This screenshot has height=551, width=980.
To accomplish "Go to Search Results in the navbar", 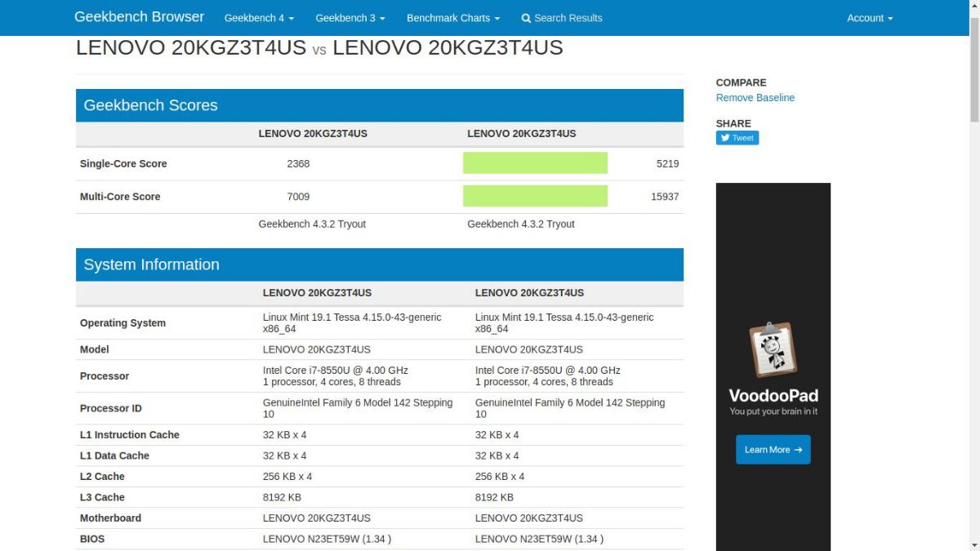I will coord(568,18).
